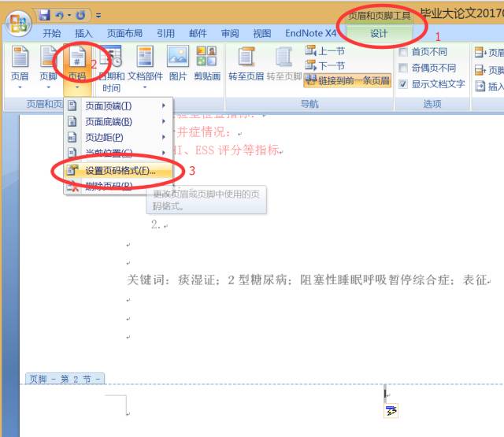Expand the 页面底端 submenu arrow
The width and height of the screenshot is (504, 437).
[x=164, y=121]
